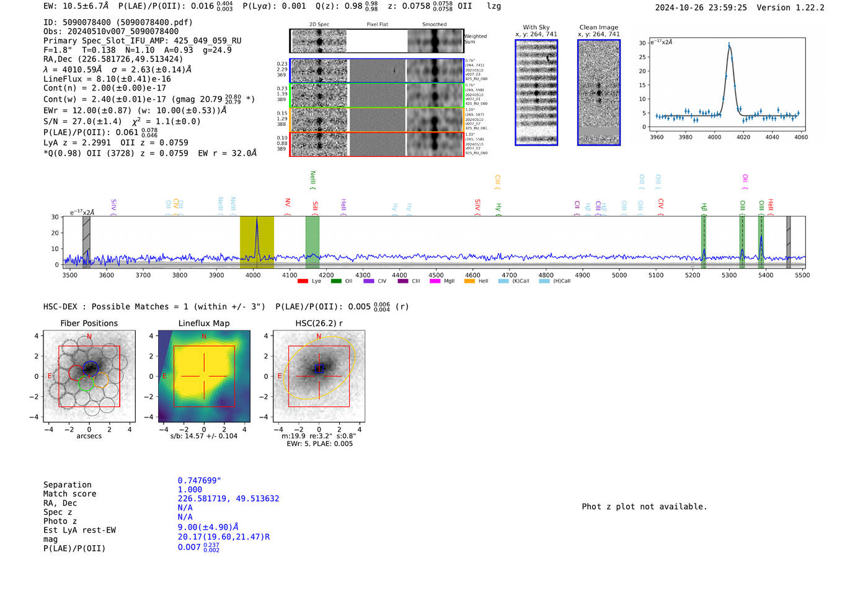Screen dimensions: 868x591
Task: Click the OIII green marker near 5335 Å
Action: coord(742,242)
